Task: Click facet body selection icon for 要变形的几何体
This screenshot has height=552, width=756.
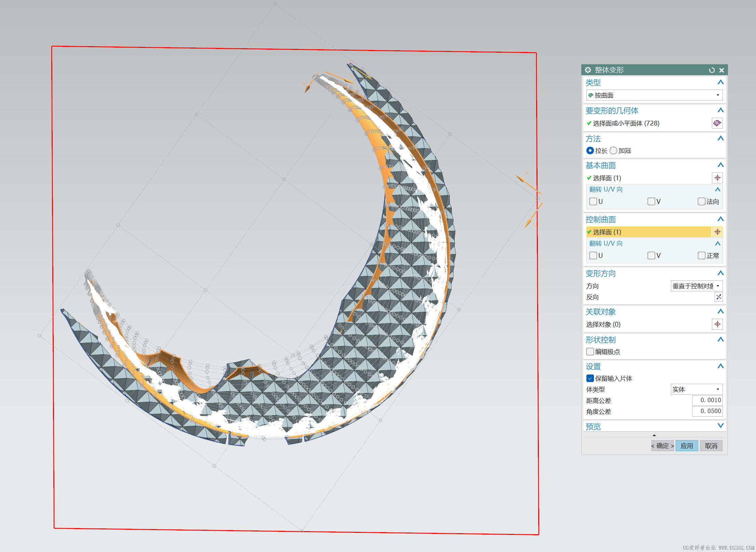Action: click(x=717, y=123)
